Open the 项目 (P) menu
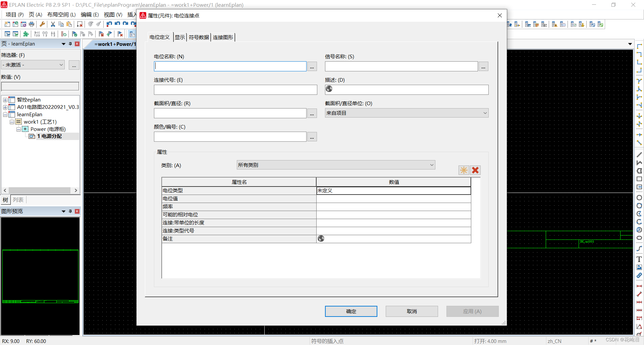Viewport: 644px width, 345px height. [x=15, y=14]
